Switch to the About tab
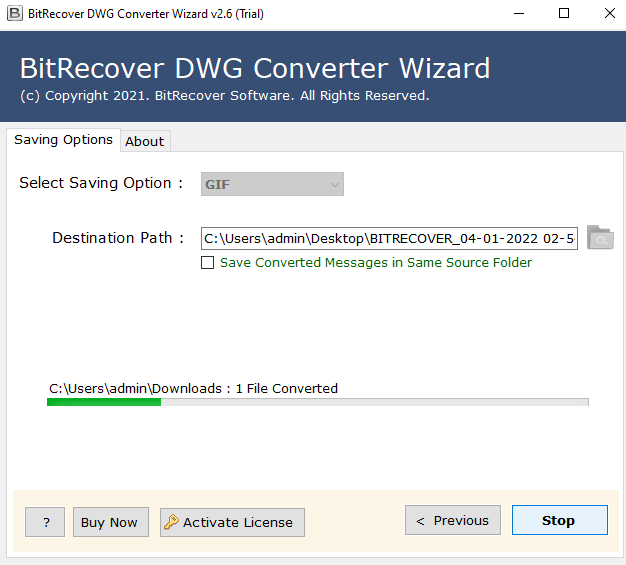Screen dimensions: 626x565 click(145, 141)
